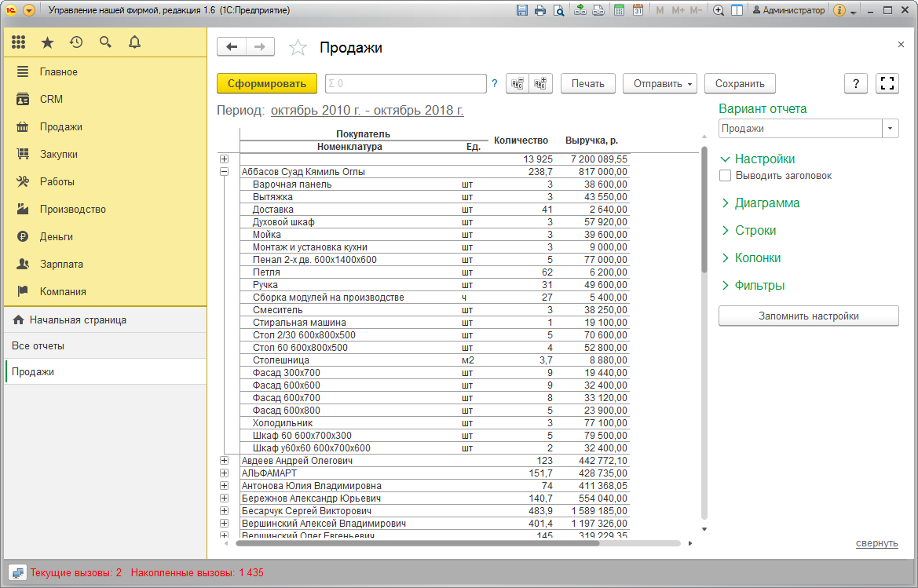Open calculator icon in title bar
The height and width of the screenshot is (588, 918).
coord(619,10)
